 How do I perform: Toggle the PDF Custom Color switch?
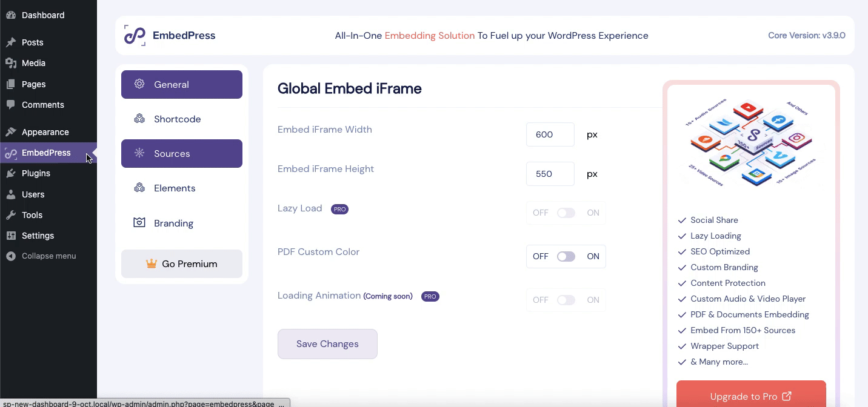[566, 257]
